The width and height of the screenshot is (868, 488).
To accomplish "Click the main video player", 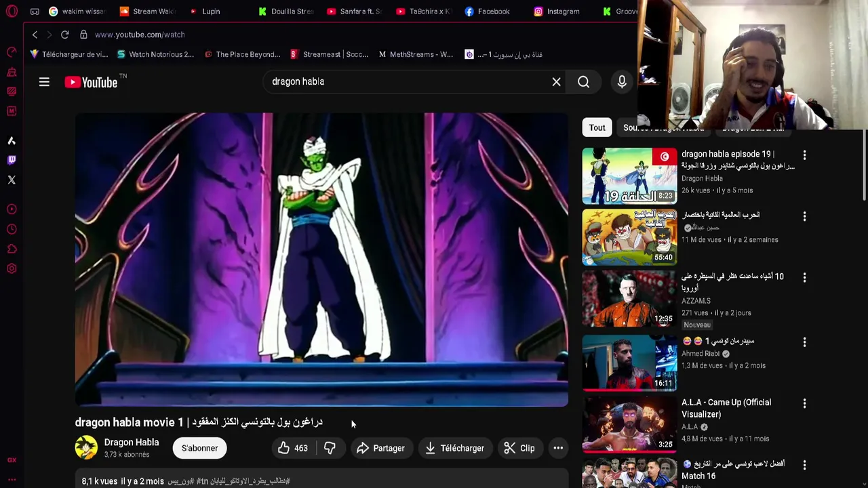I will click(x=321, y=260).
